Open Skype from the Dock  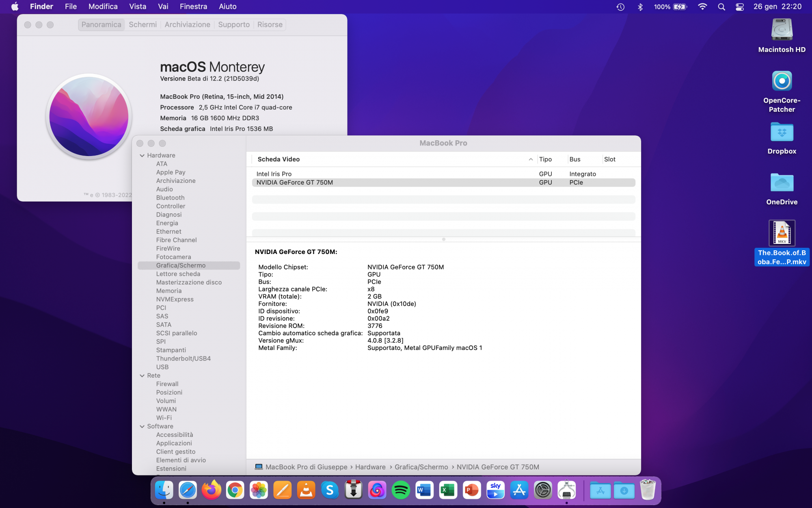[x=330, y=490]
